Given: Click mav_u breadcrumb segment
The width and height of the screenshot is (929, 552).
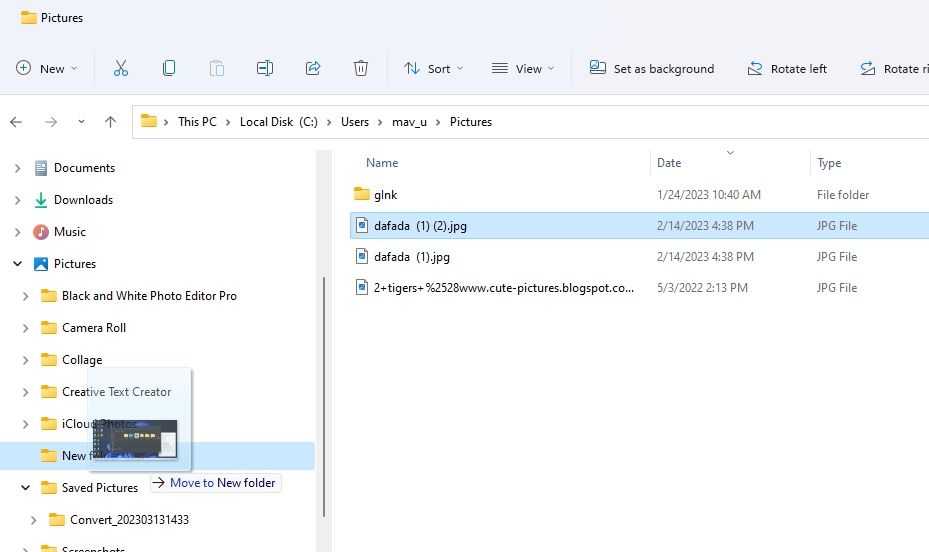Looking at the screenshot, I should pos(409,122).
